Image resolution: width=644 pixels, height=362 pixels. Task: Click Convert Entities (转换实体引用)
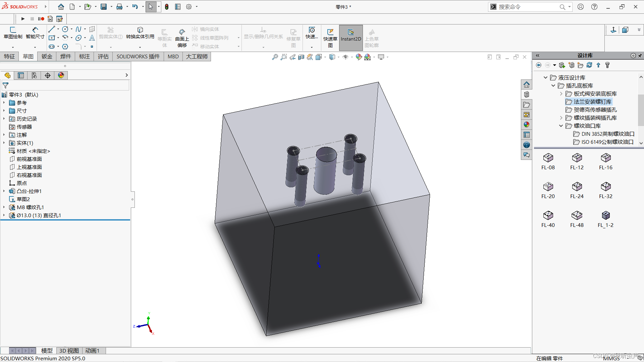pyautogui.click(x=140, y=33)
